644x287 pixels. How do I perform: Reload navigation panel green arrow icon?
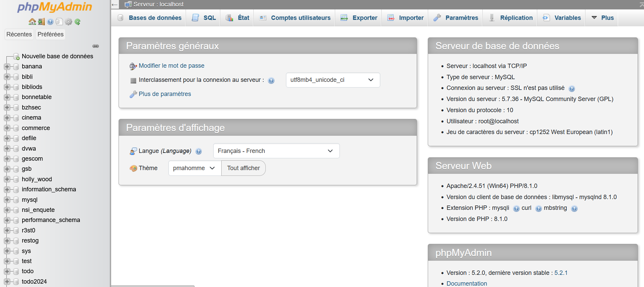click(x=77, y=22)
